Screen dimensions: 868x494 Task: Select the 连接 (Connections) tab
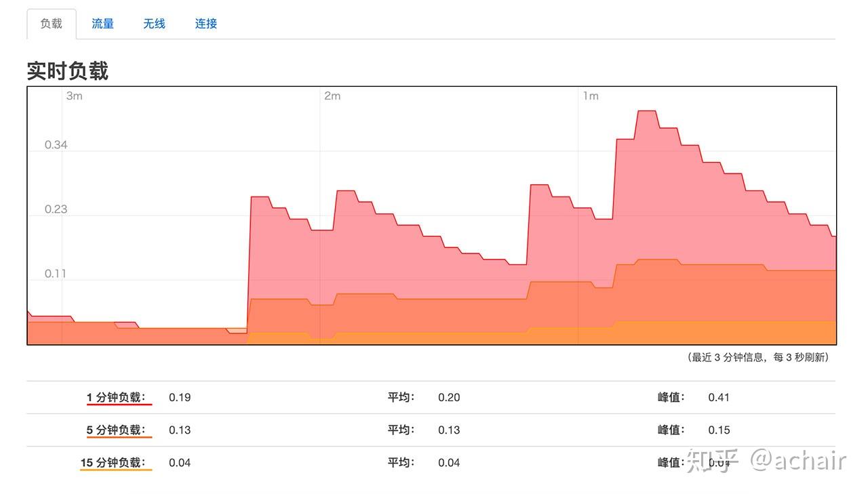205,23
